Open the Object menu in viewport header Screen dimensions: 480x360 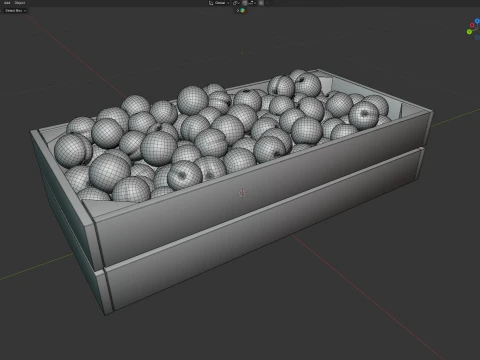tap(20, 3)
